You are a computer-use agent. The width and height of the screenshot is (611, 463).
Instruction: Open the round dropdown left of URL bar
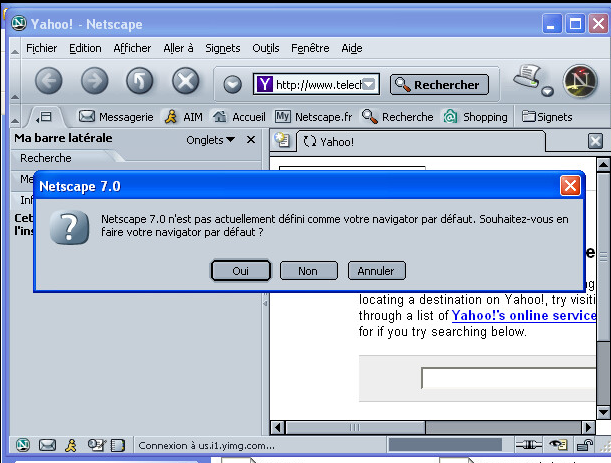(232, 84)
